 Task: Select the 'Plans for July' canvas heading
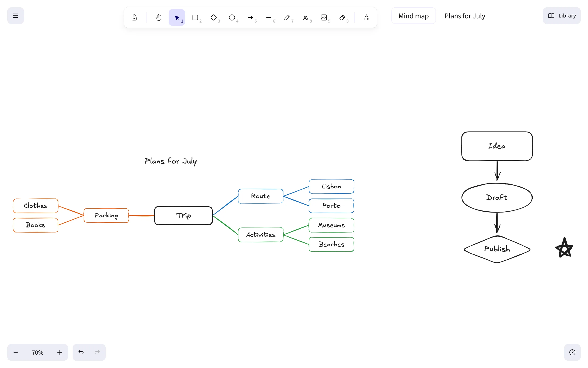pyautogui.click(x=171, y=161)
